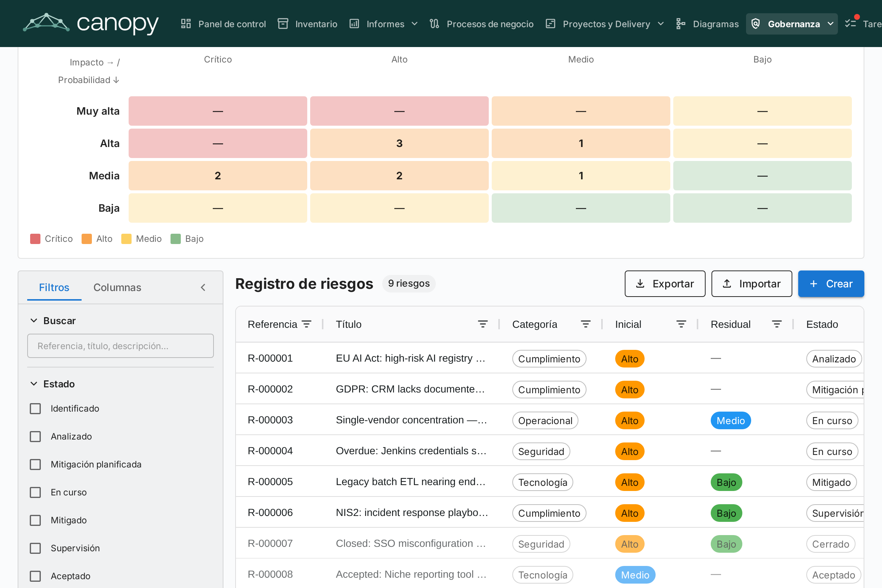882x588 pixels.
Task: Open the Gobernanza dropdown arrow
Action: (831, 24)
